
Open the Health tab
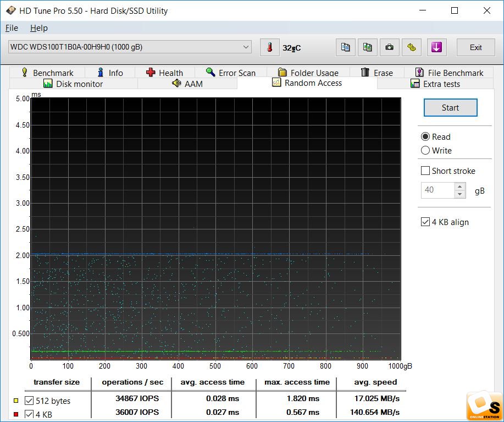click(x=164, y=73)
